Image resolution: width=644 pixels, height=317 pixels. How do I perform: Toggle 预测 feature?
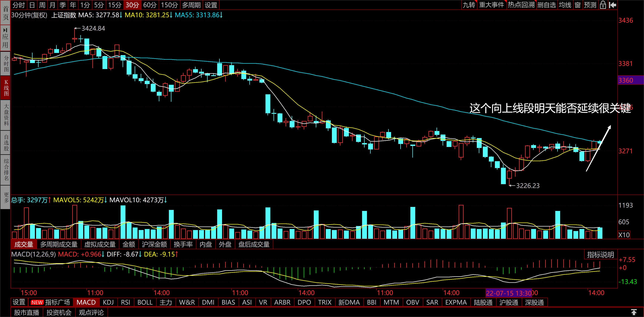590,5
